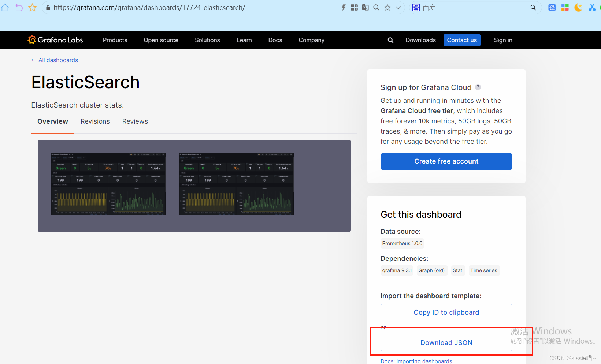This screenshot has height=364, width=601.
Task: Click the help question mark beside Grafana Cloud
Action: (478, 87)
